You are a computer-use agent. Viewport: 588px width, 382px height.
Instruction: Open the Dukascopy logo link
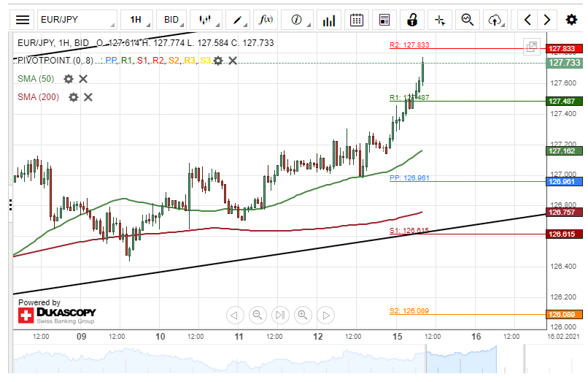[x=57, y=316]
